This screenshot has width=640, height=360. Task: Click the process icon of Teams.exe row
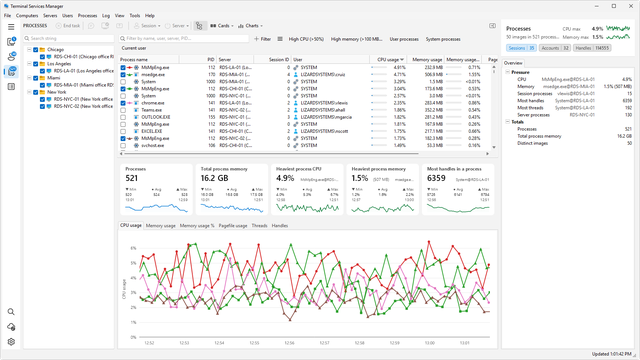(137, 110)
